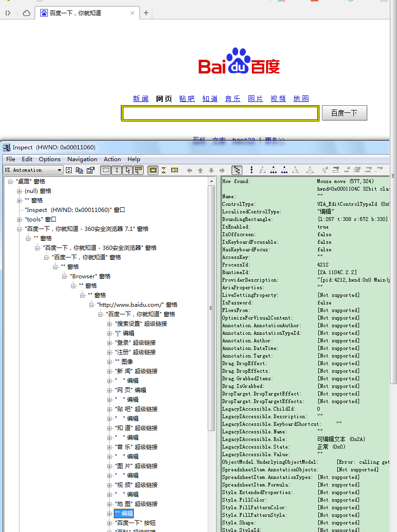This screenshot has width=397, height=532.
Task: Click the browser forward-skip icon beside tab
Action: (8, 13)
